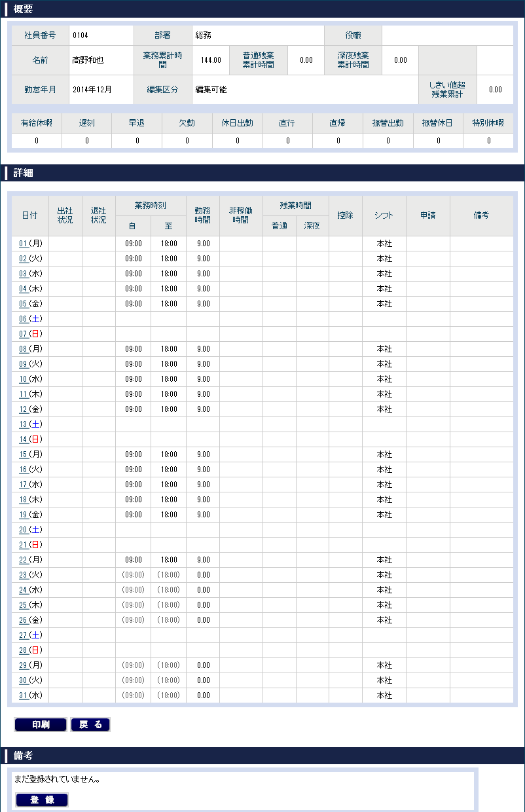Click the 編集可能 edit status value
525x812 pixels.
[211, 90]
